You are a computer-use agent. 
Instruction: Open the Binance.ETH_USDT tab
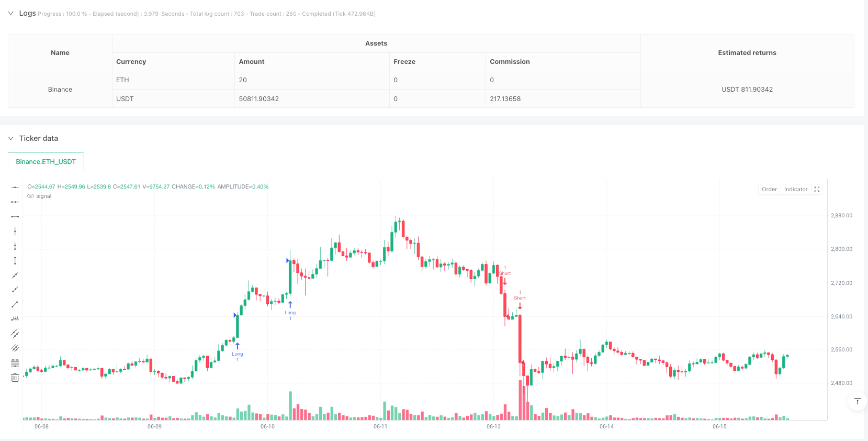pyautogui.click(x=46, y=161)
